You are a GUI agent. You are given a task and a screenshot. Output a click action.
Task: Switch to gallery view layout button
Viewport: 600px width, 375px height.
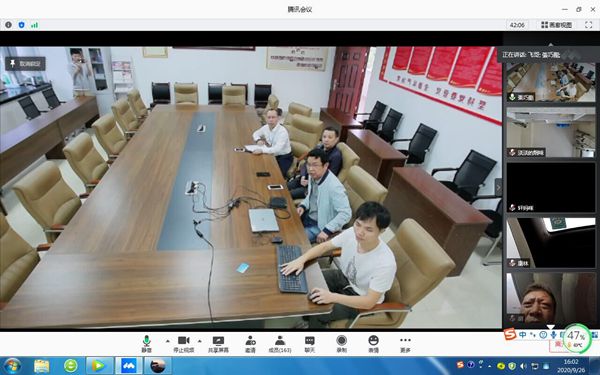click(x=557, y=25)
